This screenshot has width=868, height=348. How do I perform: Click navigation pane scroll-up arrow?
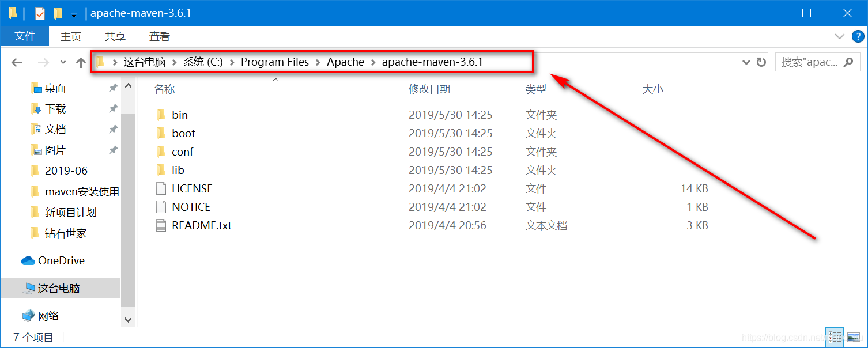(128, 86)
